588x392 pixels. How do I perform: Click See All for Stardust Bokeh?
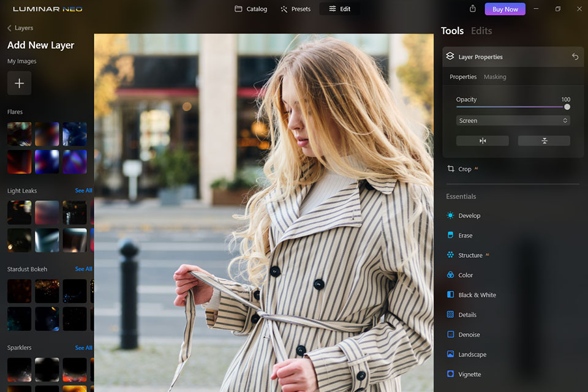coord(84,269)
